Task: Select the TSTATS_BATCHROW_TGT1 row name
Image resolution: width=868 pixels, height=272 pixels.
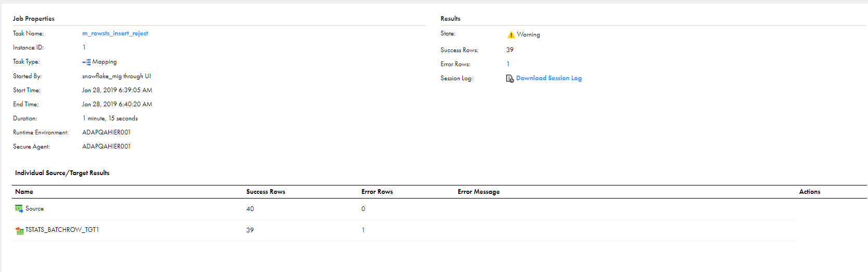Action: pyautogui.click(x=62, y=230)
